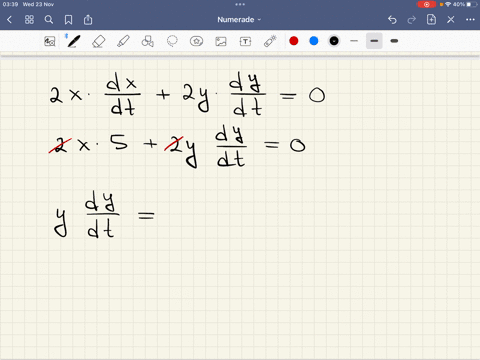Image resolution: width=480 pixels, height=360 pixels.
Task: Add a new page to the notebook
Action: coord(431,19)
